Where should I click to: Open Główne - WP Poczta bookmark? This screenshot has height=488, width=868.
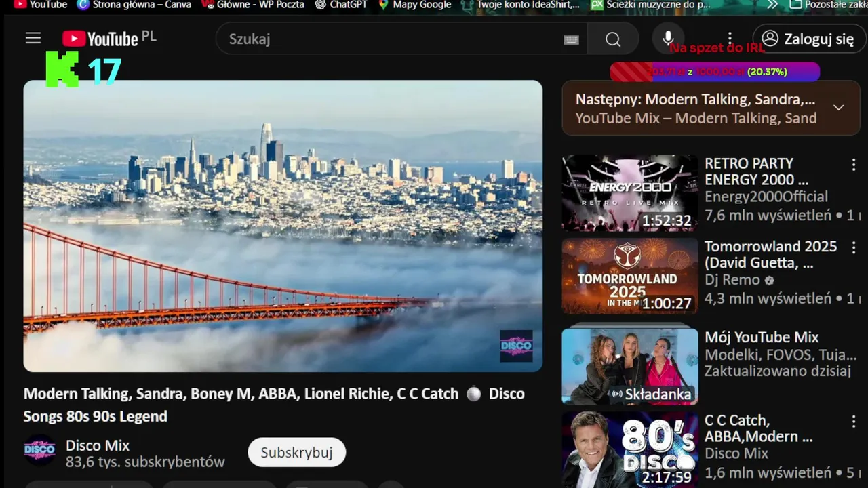coord(253,5)
